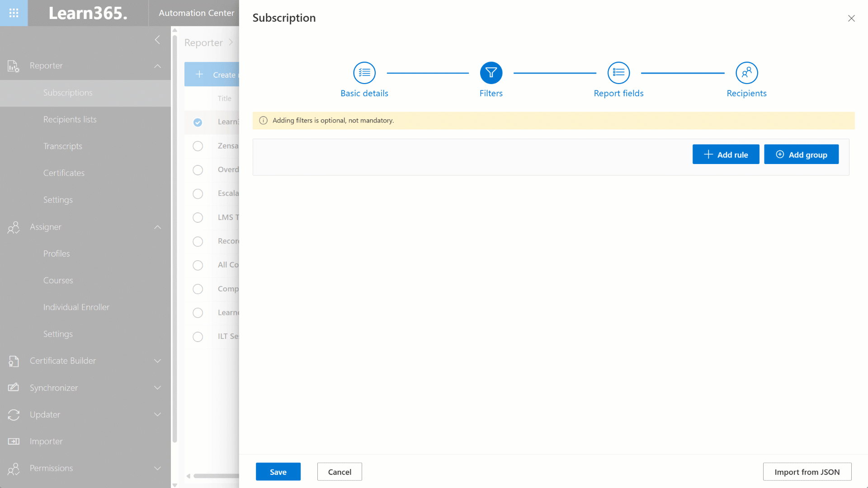
Task: Select the Overdue report radio button
Action: 198,170
